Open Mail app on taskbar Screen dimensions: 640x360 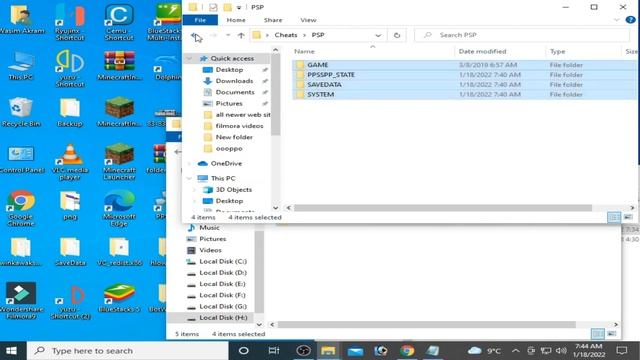click(355, 351)
